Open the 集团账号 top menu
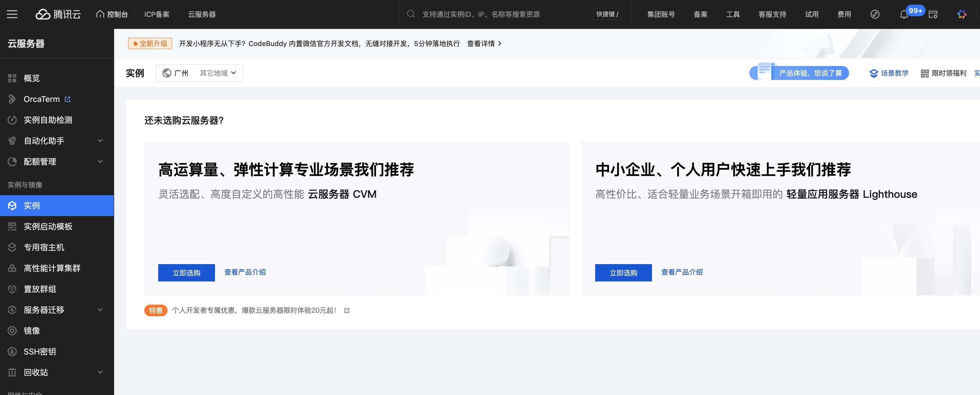 [661, 14]
